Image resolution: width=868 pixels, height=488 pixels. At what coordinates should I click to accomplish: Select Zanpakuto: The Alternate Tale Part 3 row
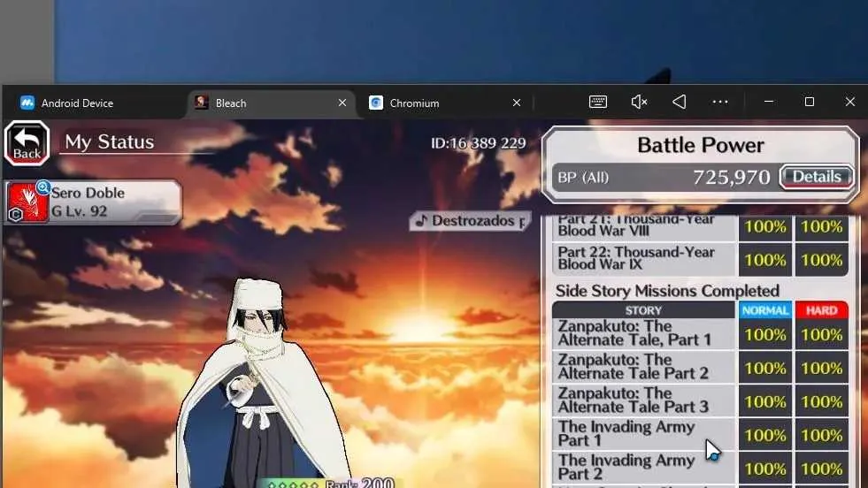700,401
